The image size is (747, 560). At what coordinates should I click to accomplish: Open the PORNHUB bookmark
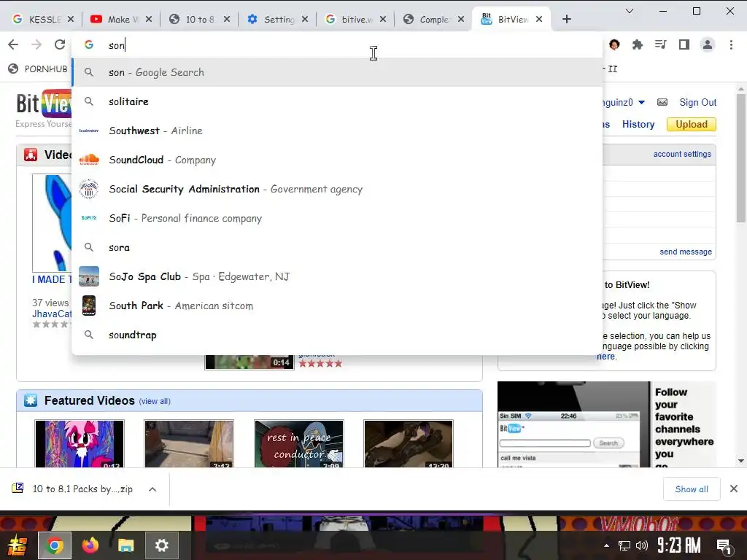38,69
